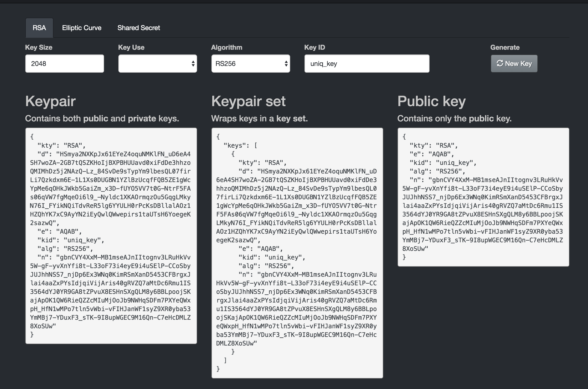588x389 pixels.
Task: Switch to the Shared Secret tab
Action: tap(138, 28)
